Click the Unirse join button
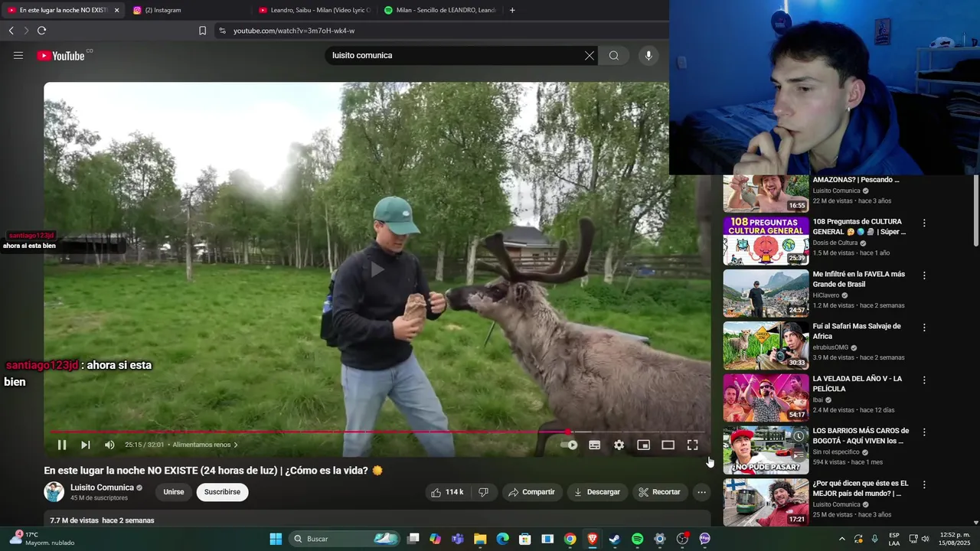The height and width of the screenshot is (551, 980). pos(174,492)
